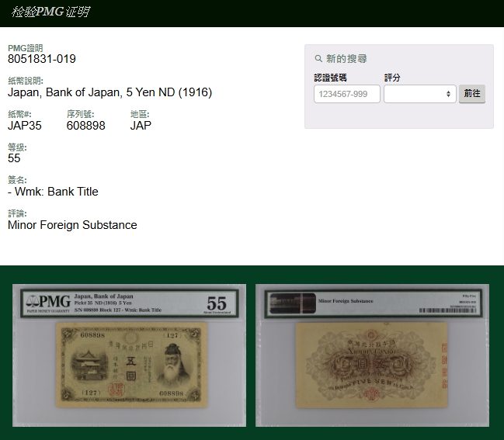The width and height of the screenshot is (504, 440).
Task: Click the hologram on back slab label
Action: coord(293,303)
